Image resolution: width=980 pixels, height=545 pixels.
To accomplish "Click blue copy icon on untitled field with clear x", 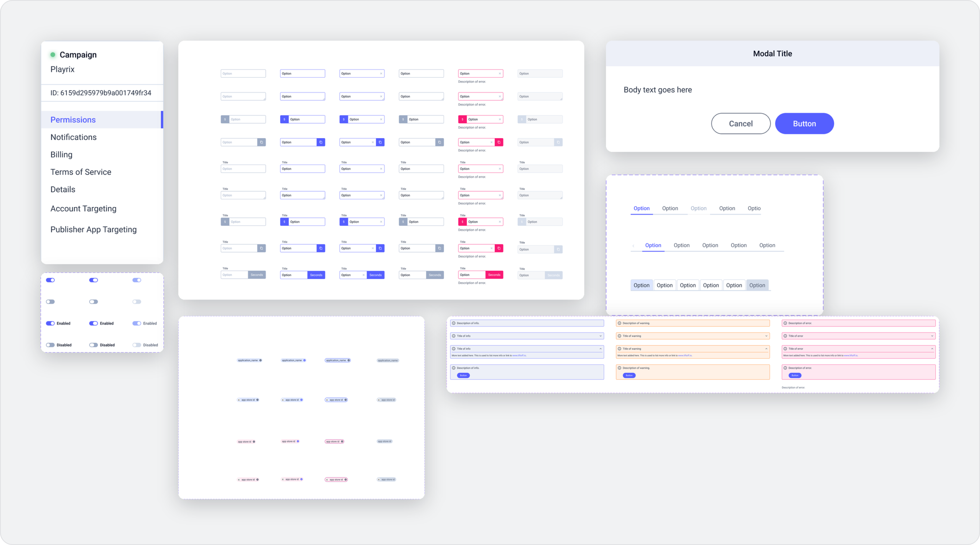I will tap(380, 142).
